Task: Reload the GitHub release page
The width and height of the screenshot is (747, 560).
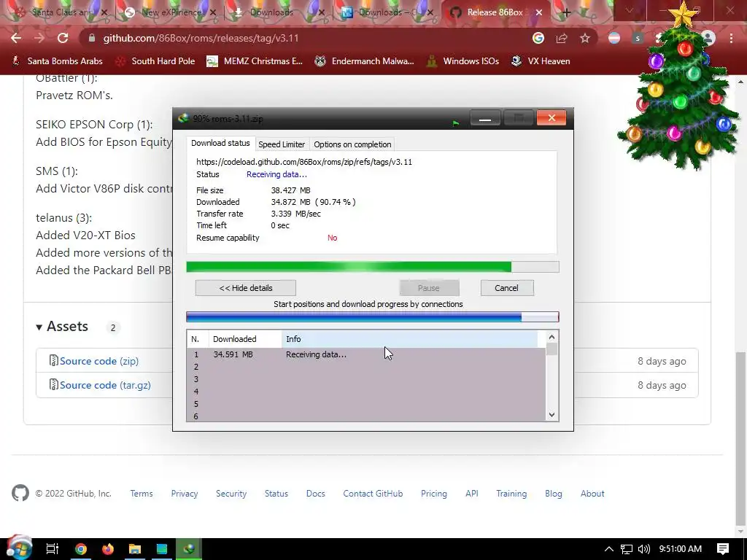Action: [63, 38]
